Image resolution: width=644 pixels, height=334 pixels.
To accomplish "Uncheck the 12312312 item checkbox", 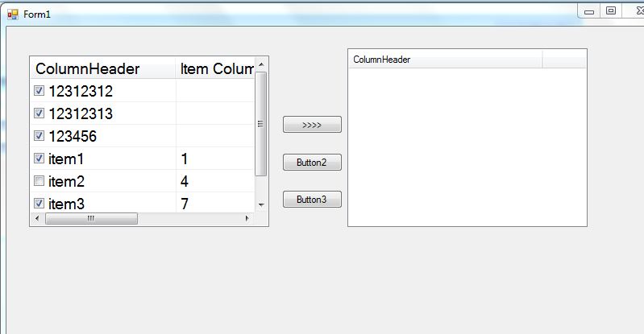I will click(x=39, y=91).
